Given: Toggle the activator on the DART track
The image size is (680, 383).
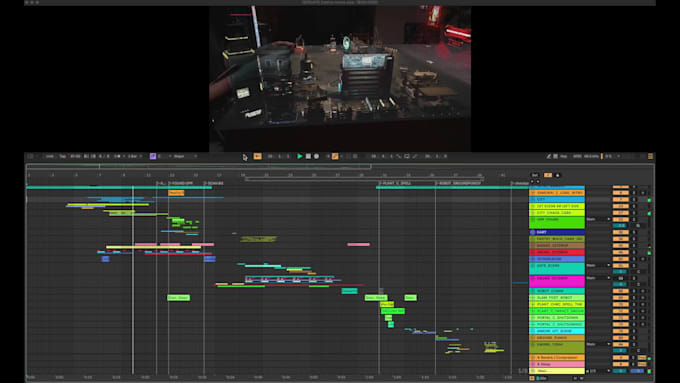Looking at the screenshot, I should coord(621,232).
